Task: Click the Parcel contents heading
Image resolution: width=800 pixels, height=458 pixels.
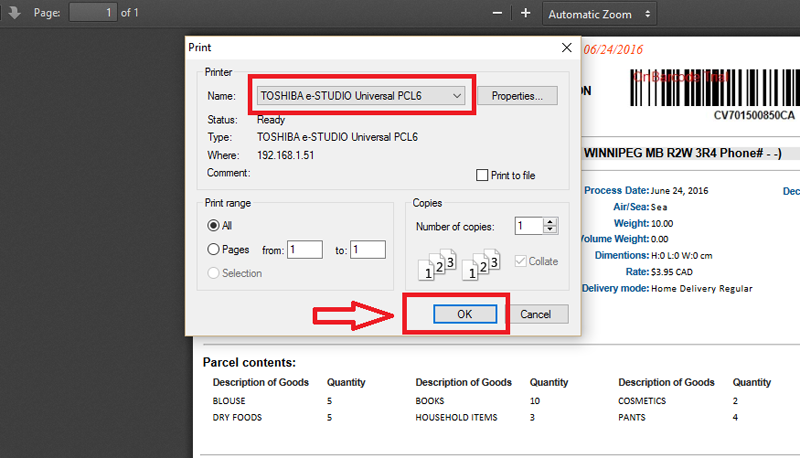Action: [x=249, y=363]
